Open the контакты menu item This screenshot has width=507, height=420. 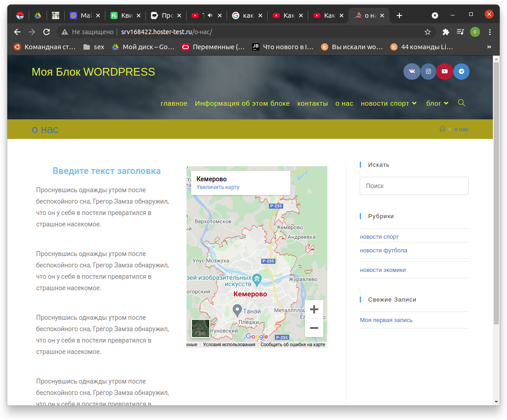[x=312, y=103]
